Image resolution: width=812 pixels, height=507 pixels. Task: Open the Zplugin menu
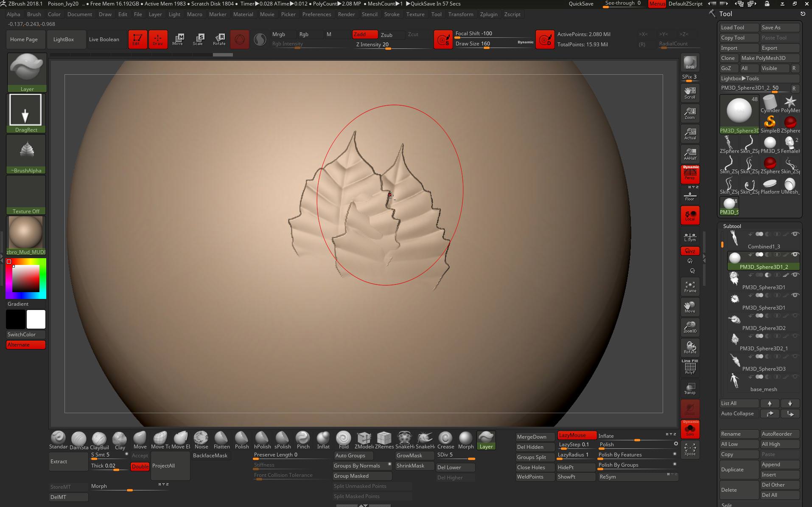[x=489, y=14]
